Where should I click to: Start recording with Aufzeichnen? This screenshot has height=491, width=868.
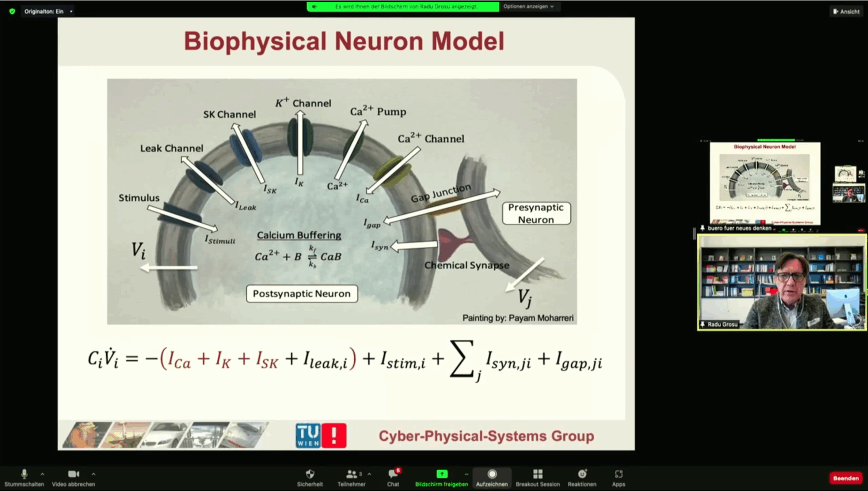(x=492, y=474)
